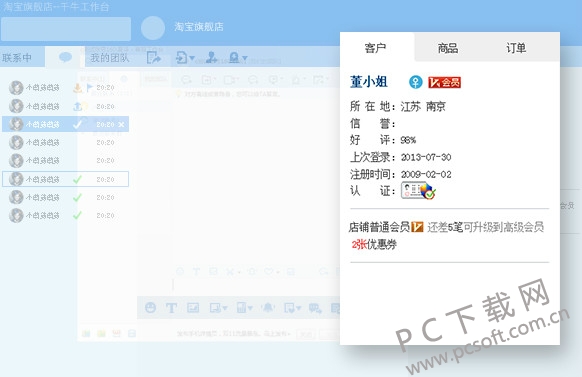Select the contact row showing the blue flag

point(65,88)
